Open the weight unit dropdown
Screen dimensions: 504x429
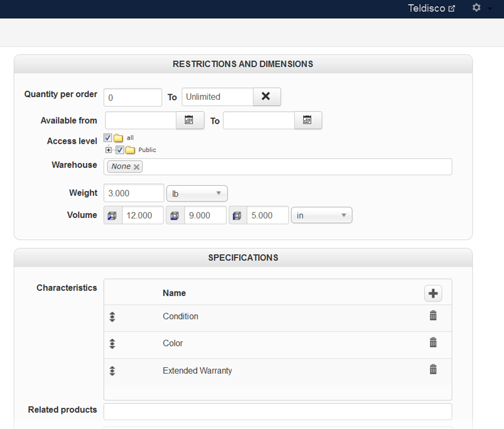[197, 193]
